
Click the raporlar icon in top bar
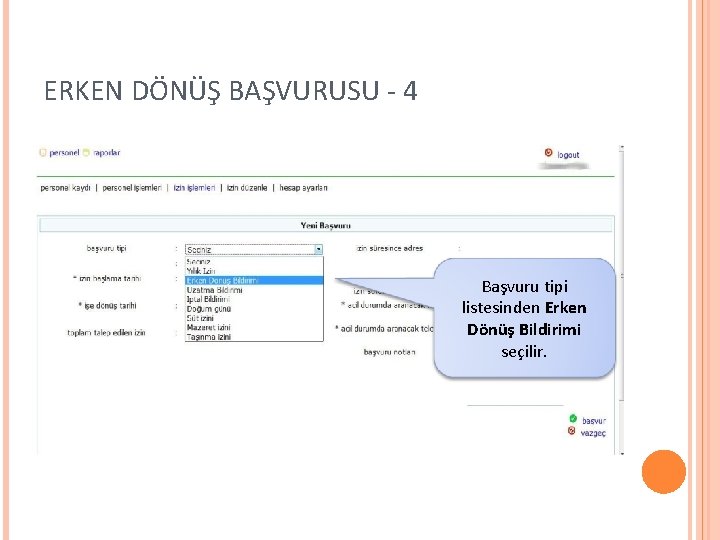[86, 153]
